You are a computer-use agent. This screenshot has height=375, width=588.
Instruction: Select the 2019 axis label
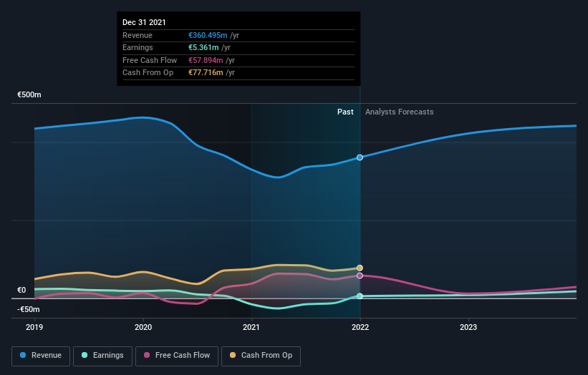click(34, 327)
